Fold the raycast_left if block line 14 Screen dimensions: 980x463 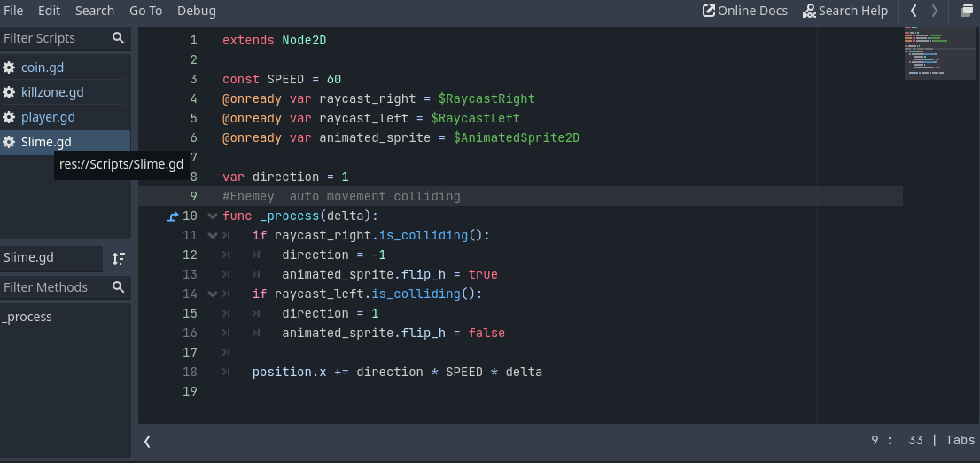pos(212,294)
